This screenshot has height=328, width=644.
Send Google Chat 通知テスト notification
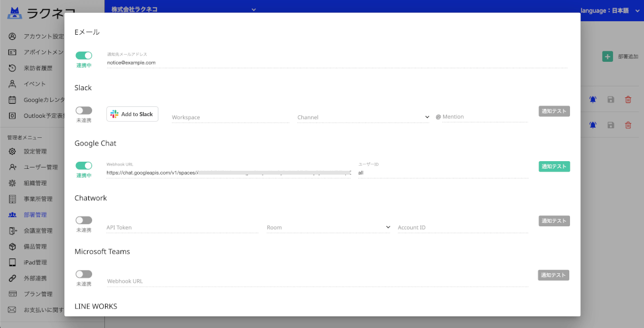coord(554,166)
